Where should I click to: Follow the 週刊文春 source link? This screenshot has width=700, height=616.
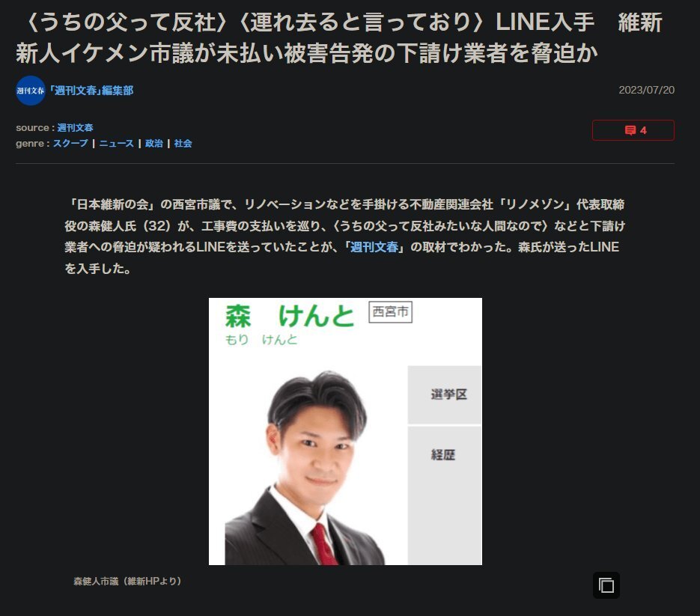[x=75, y=128]
